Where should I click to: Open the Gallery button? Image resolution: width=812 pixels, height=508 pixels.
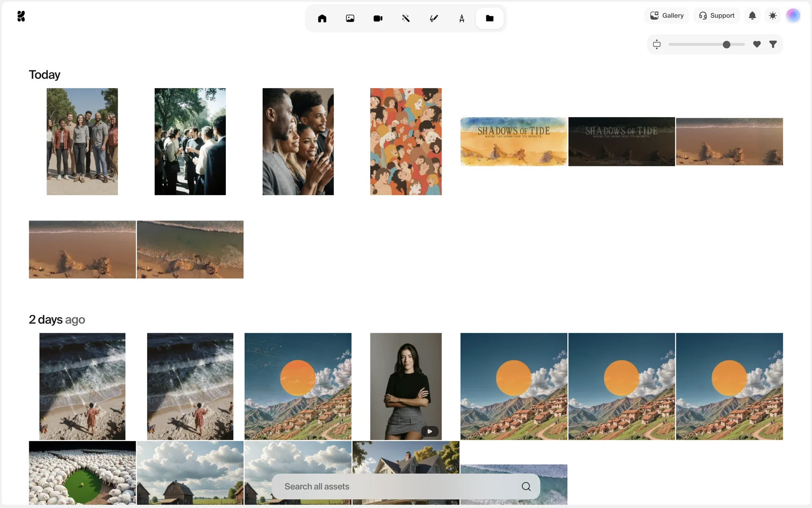pos(667,16)
